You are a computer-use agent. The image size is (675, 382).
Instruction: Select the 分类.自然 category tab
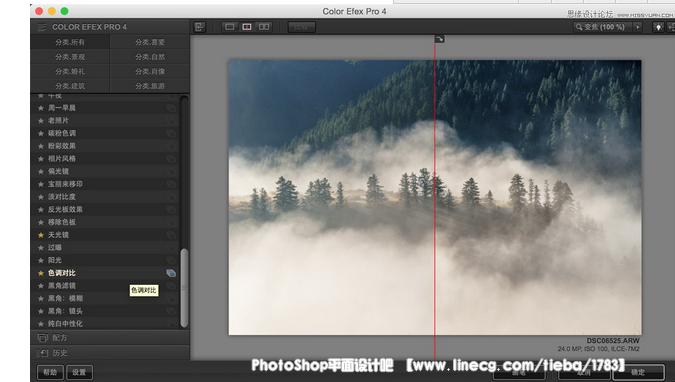[150, 57]
